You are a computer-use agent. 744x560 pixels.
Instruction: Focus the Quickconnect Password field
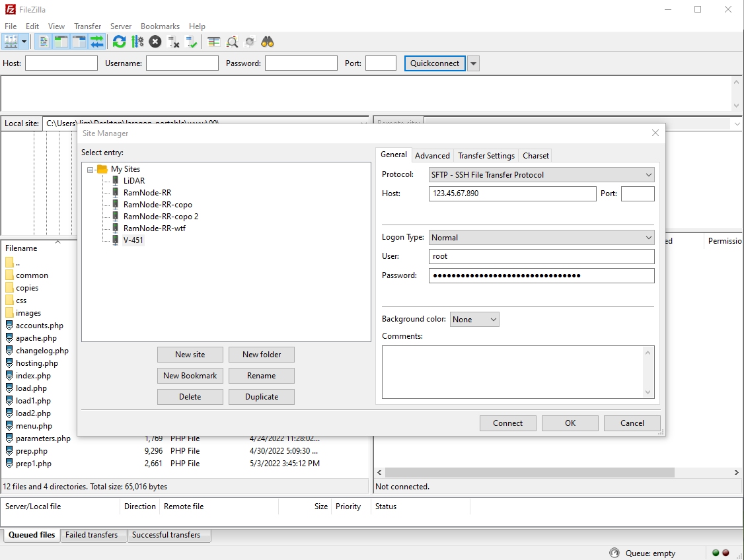click(x=301, y=63)
